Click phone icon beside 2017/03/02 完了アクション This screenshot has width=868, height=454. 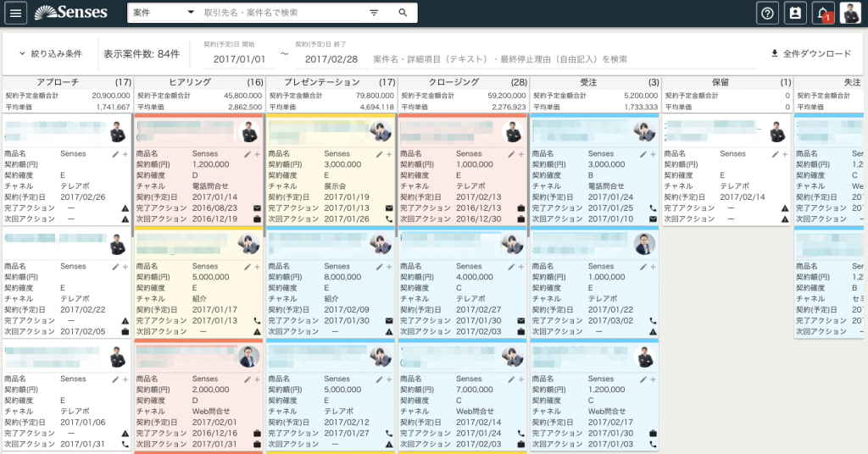tap(653, 321)
